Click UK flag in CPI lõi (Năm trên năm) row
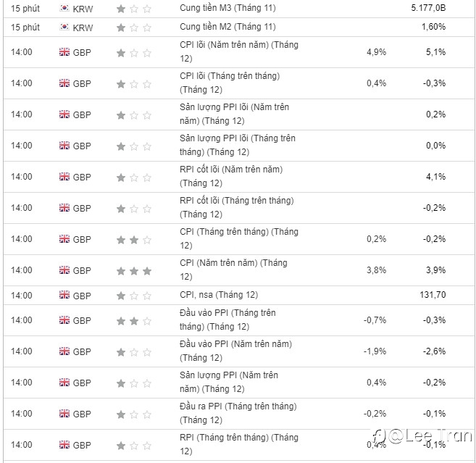Viewport: 476px width, 463px height. pos(64,52)
